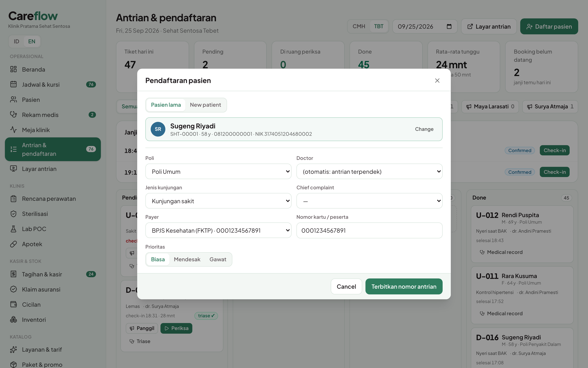The height and width of the screenshot is (368, 588).
Task: Open Layar antrian from the header
Action: tap(489, 26)
